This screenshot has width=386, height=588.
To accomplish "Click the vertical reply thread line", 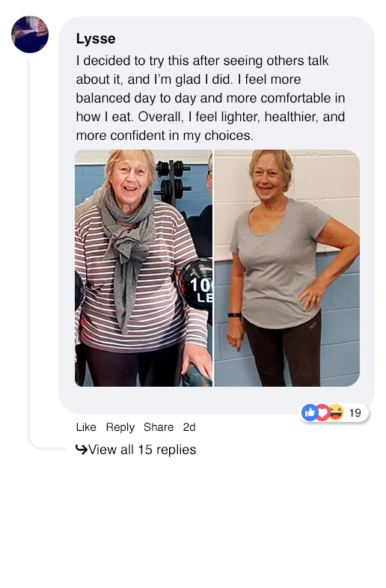I will click(x=28, y=251).
